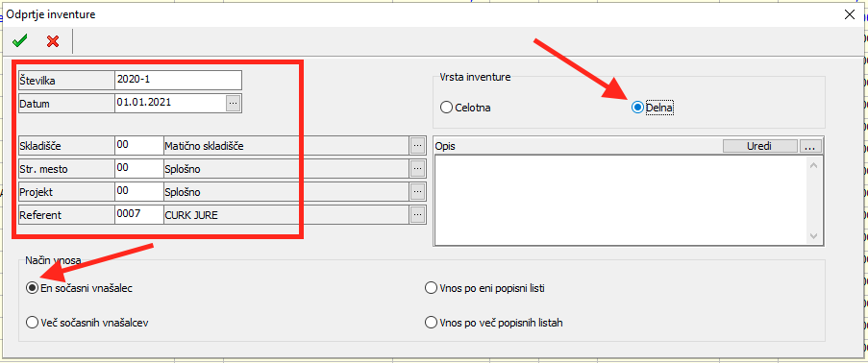The width and height of the screenshot is (868, 363).
Task: Select the Delna inventory type
Action: tap(653, 108)
